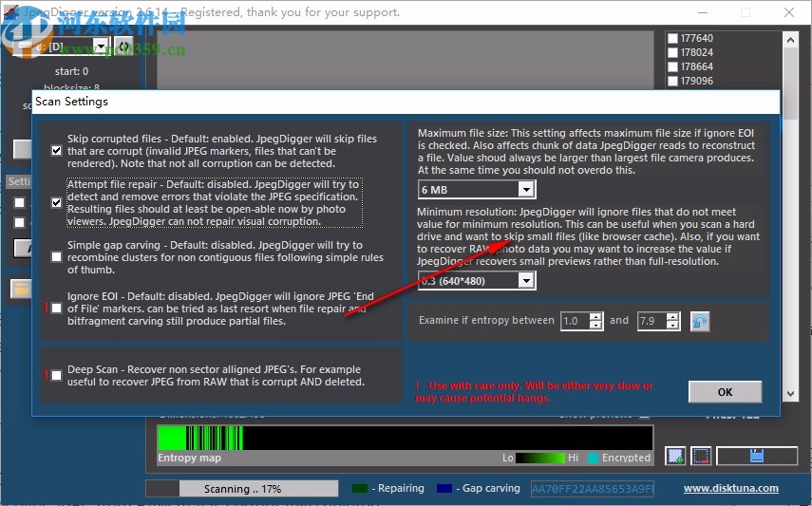This screenshot has width=812, height=506.
Task: Check the box for file 179096
Action: (x=672, y=81)
